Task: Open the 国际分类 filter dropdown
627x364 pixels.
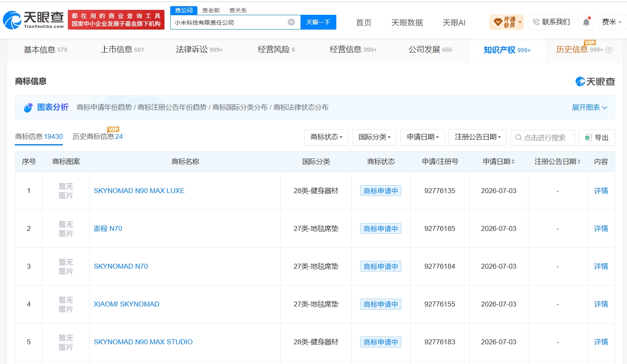Action: pos(374,137)
